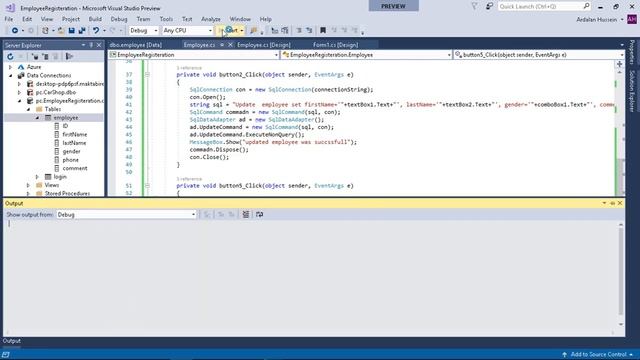Click the Output tab at bottom

pyautogui.click(x=11, y=341)
